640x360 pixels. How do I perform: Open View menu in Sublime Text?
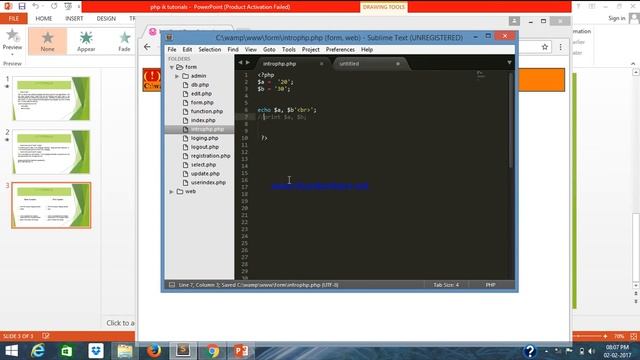click(x=251, y=49)
